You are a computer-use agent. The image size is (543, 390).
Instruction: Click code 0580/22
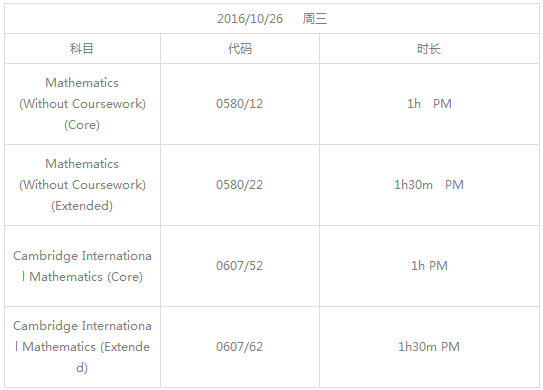(239, 185)
